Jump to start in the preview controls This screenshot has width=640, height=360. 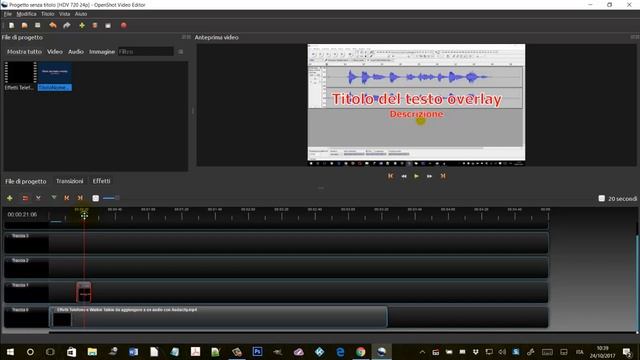391,176
